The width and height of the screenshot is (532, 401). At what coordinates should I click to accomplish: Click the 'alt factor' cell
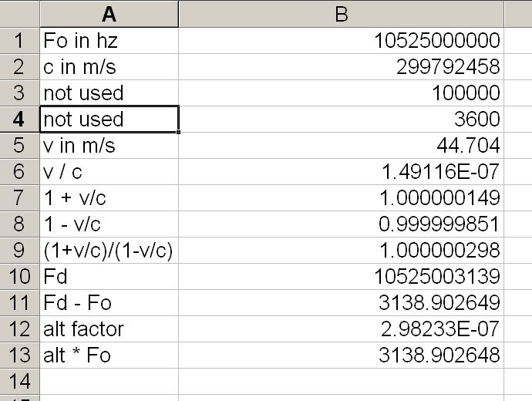109,329
